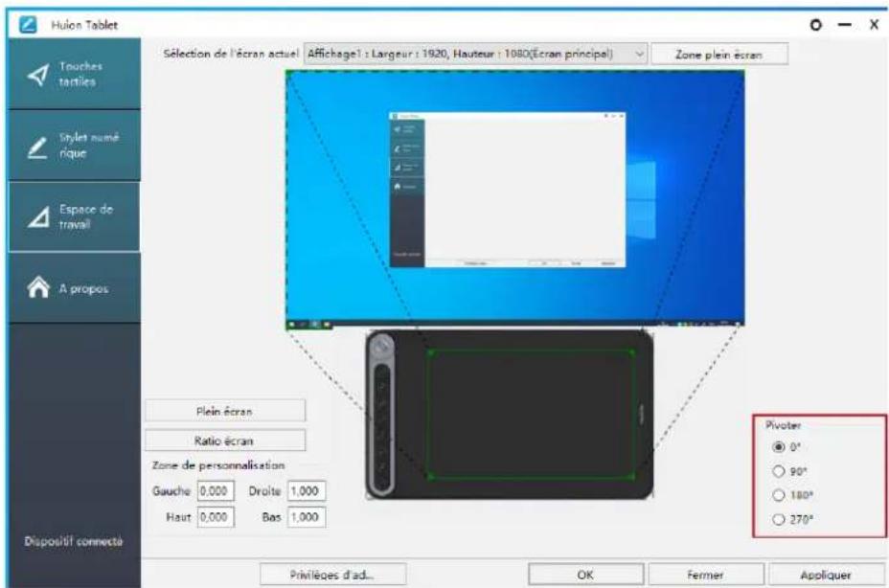The image size is (889, 588).
Task: Click the Stylet numérique pen icon
Action: point(37,147)
